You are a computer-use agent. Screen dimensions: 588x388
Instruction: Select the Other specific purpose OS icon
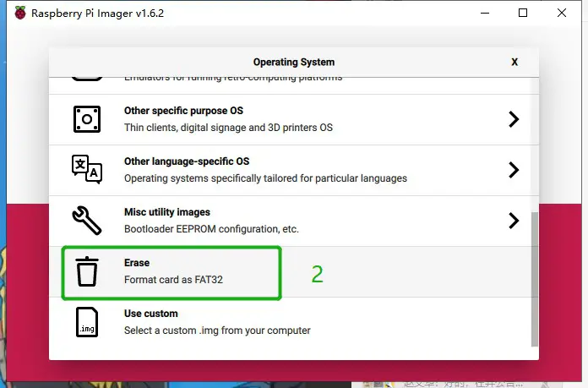coord(87,119)
